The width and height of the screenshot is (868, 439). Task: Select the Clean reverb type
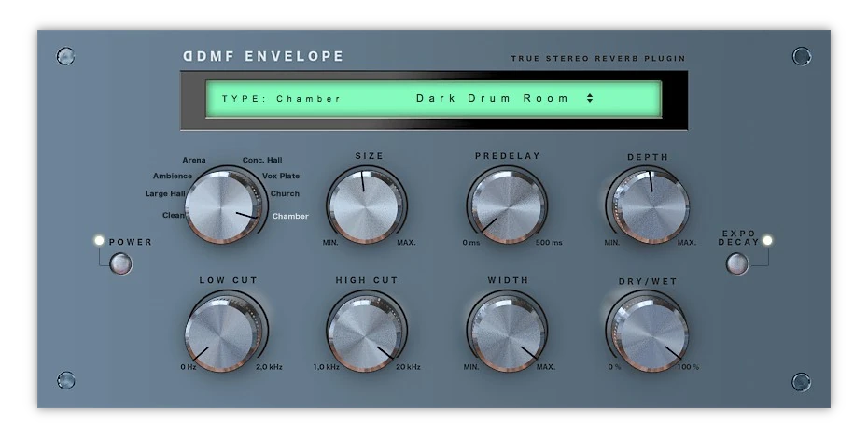tap(174, 215)
